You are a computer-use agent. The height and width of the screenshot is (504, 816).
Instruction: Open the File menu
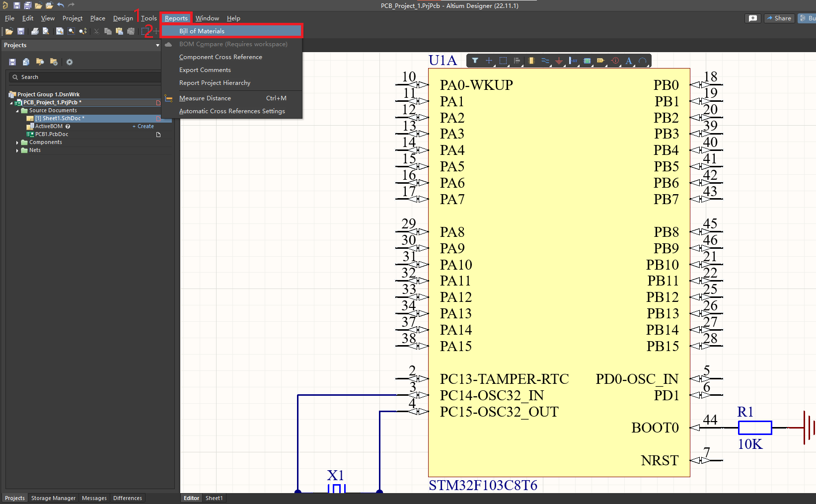(9, 18)
